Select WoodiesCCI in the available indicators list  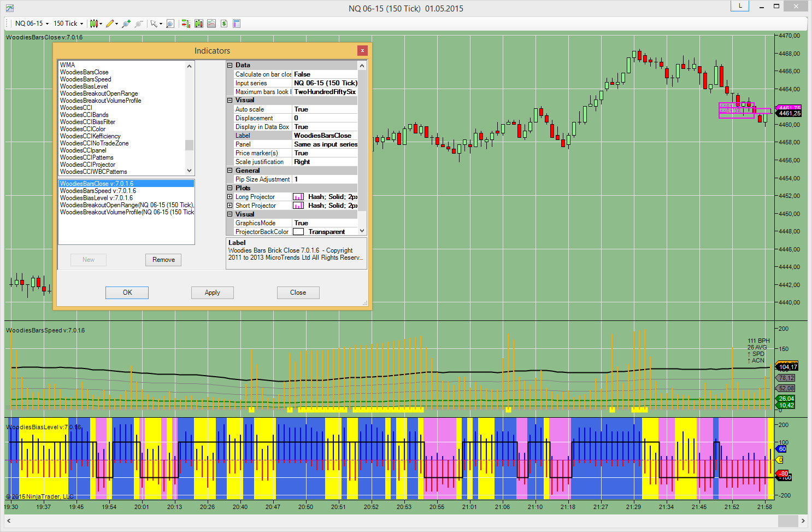coord(76,108)
